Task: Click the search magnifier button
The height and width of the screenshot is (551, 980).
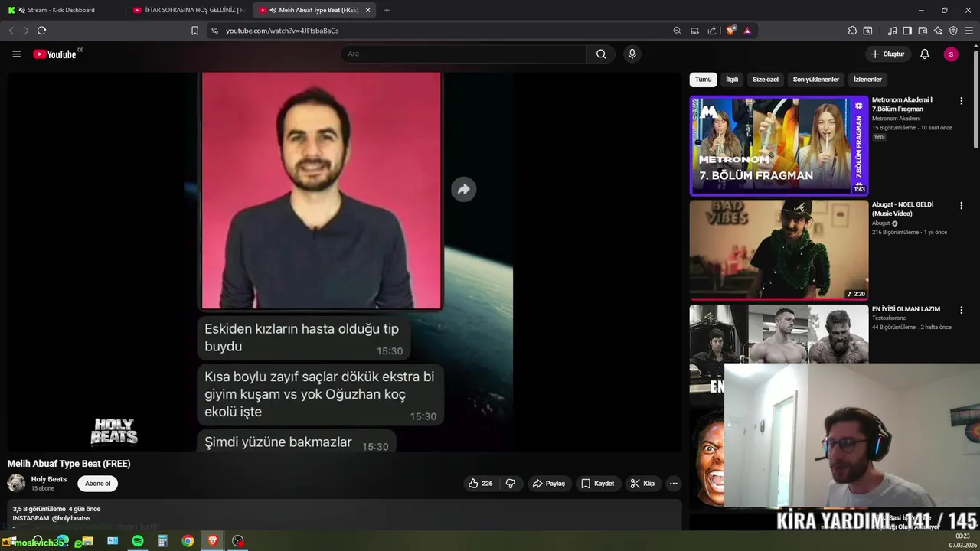Action: (601, 54)
